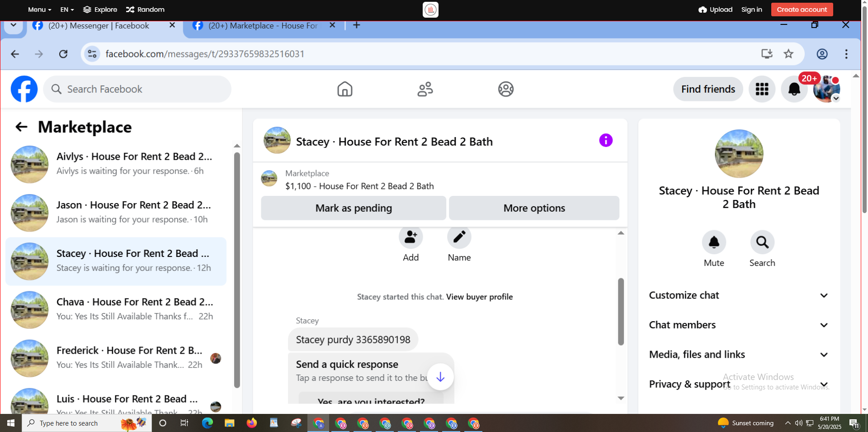Open the Facebook menu grid icon
The width and height of the screenshot is (868, 432).
[762, 89]
